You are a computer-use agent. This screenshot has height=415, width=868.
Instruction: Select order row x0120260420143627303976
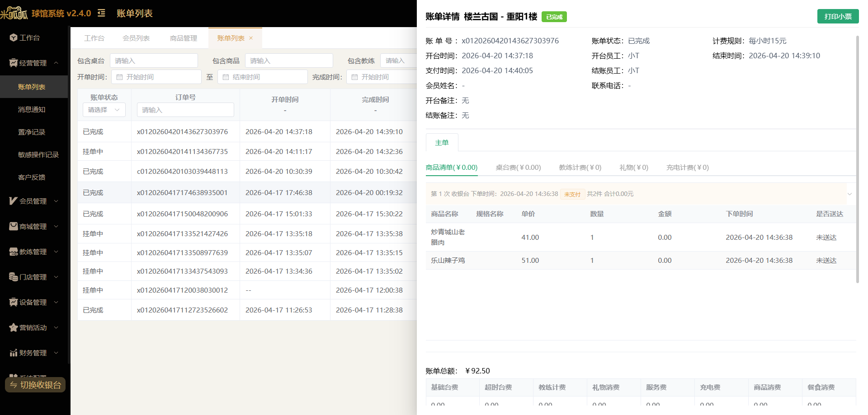(x=247, y=131)
